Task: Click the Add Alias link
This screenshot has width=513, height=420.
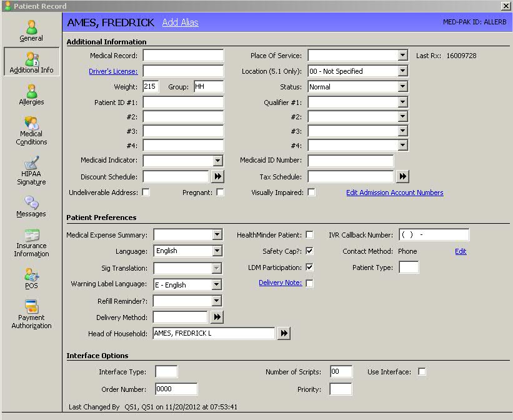Action: [181, 22]
